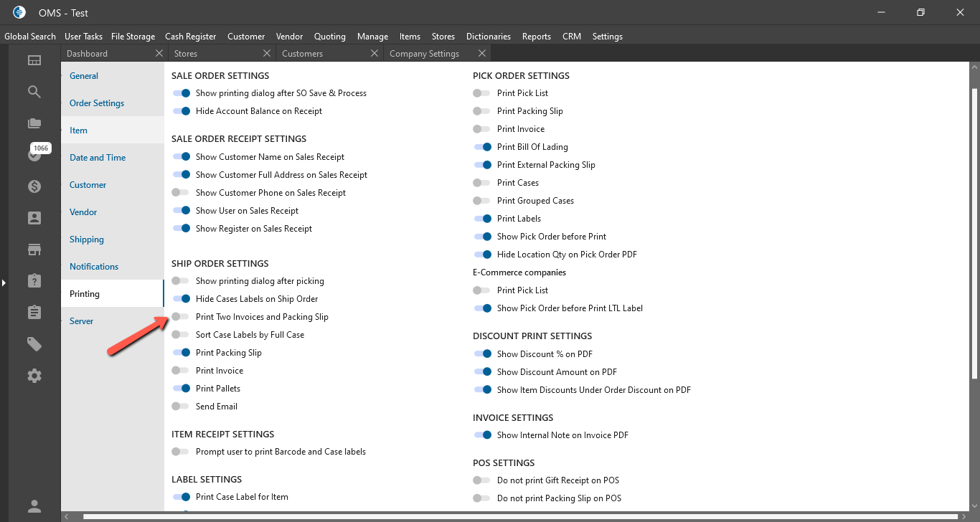This screenshot has width=980, height=522.
Task: Click the user profile icon at the sidebar bottom
Action: 34,506
